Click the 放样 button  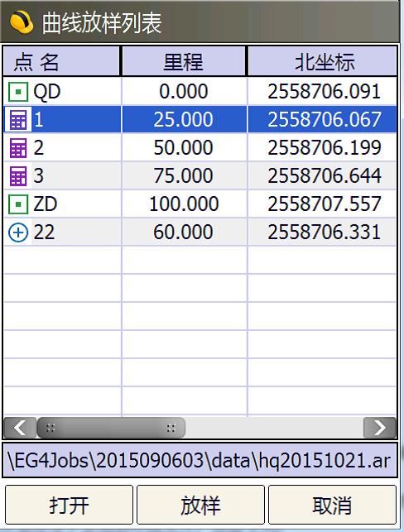(200, 505)
